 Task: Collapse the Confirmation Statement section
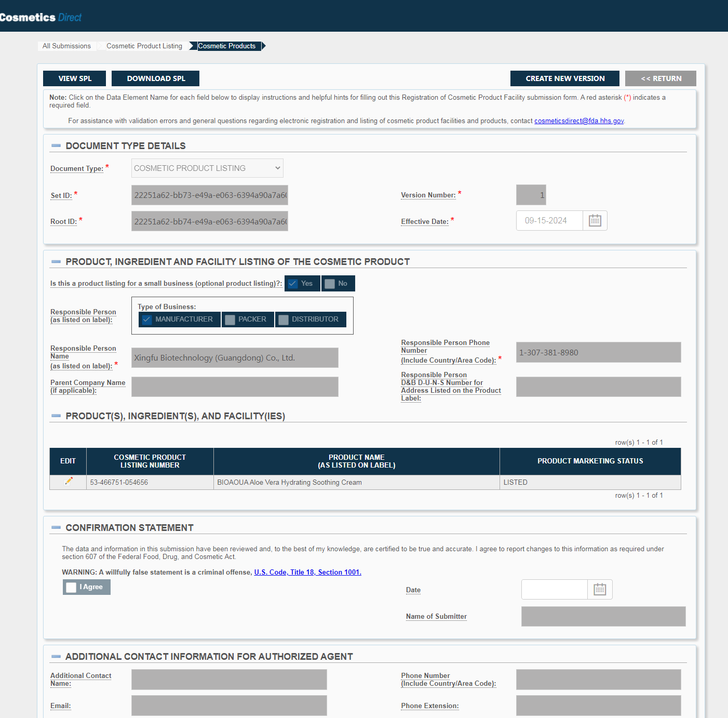pos(56,528)
